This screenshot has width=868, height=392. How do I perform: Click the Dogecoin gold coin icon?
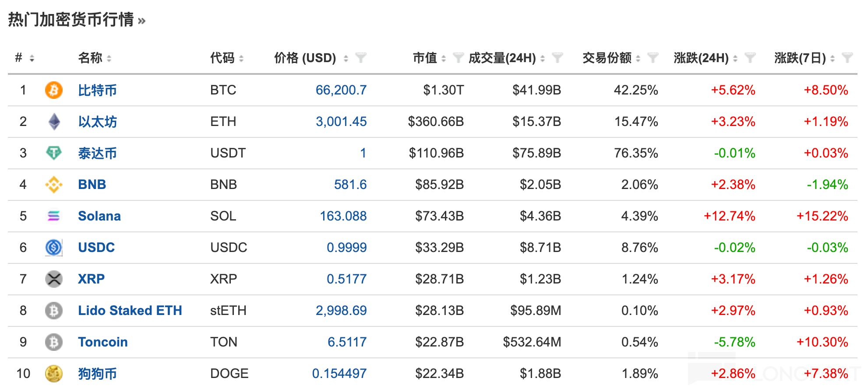(x=53, y=374)
